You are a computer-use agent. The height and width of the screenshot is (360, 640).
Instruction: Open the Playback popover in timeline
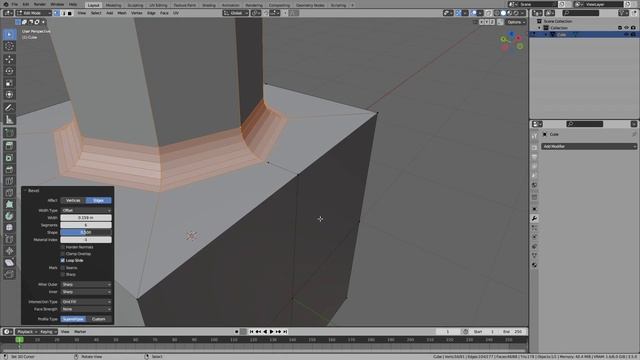(x=27, y=332)
